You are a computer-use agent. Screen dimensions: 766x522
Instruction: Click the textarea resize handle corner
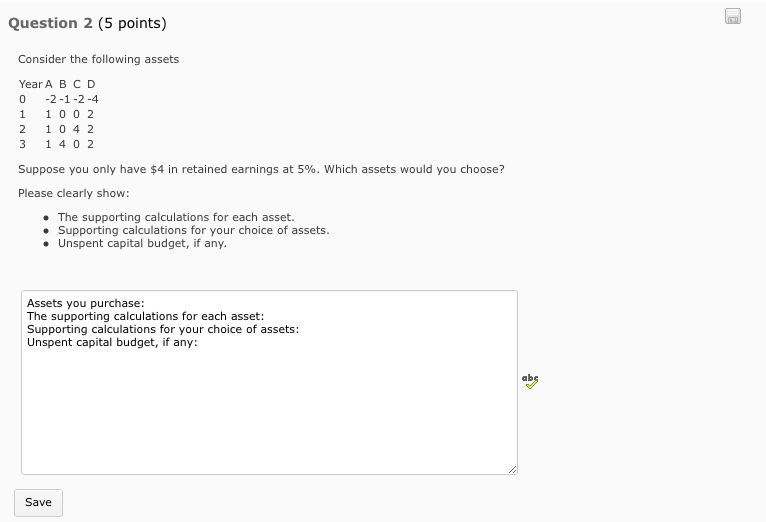coord(512,469)
